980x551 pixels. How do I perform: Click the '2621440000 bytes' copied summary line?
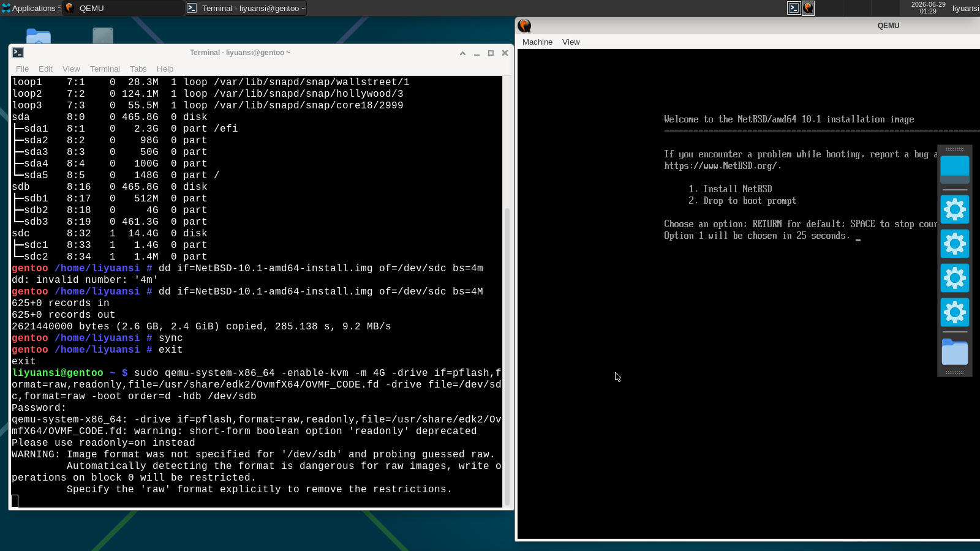pos(202,326)
